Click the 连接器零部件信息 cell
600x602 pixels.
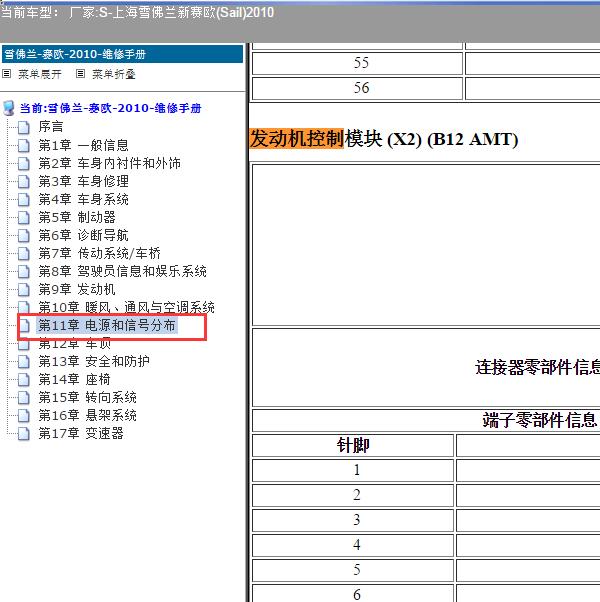[x=426, y=367]
